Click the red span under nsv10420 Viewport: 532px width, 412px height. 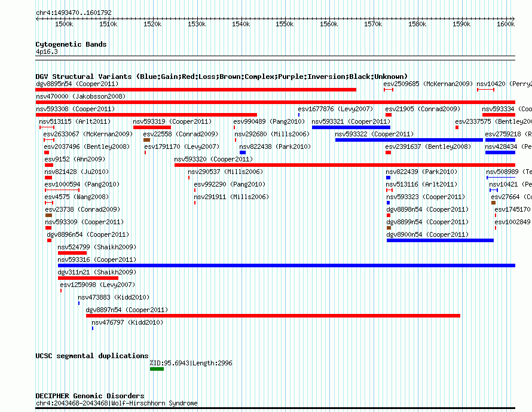485,90
